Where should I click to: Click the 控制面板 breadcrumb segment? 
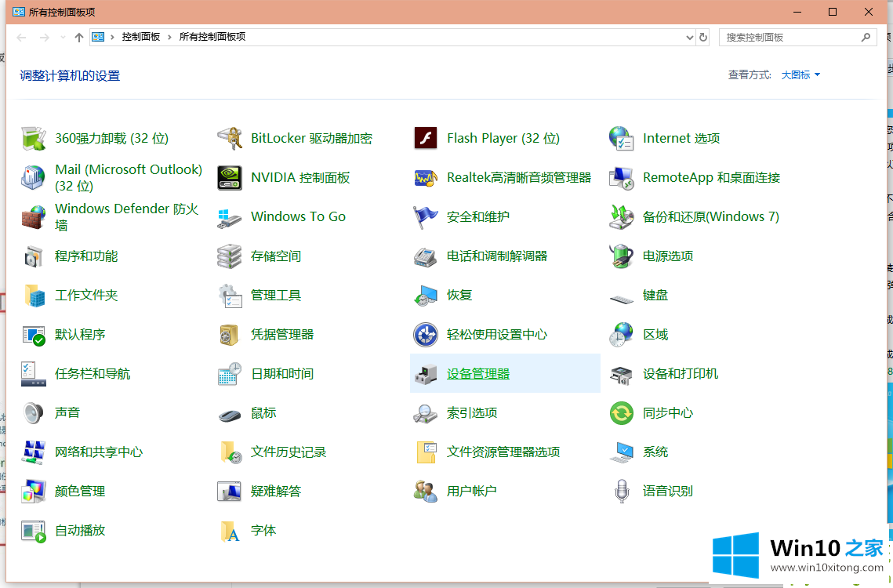point(140,37)
